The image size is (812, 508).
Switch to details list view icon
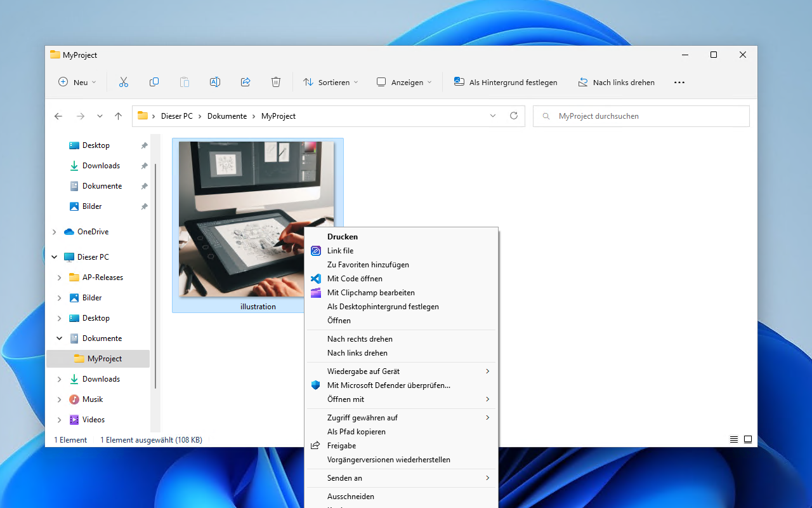point(734,439)
